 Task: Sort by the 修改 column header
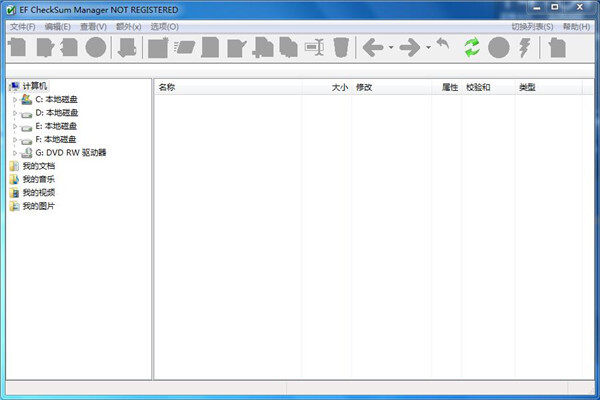(x=391, y=87)
